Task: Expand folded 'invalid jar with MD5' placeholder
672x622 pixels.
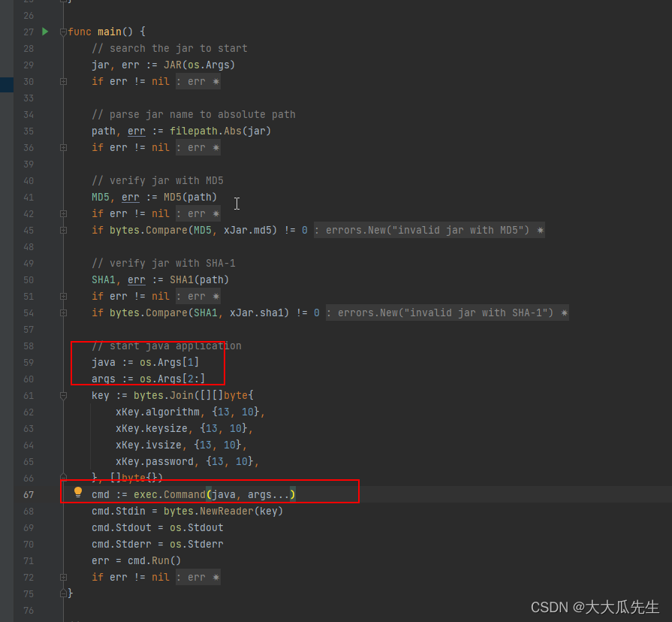Action: [x=429, y=230]
